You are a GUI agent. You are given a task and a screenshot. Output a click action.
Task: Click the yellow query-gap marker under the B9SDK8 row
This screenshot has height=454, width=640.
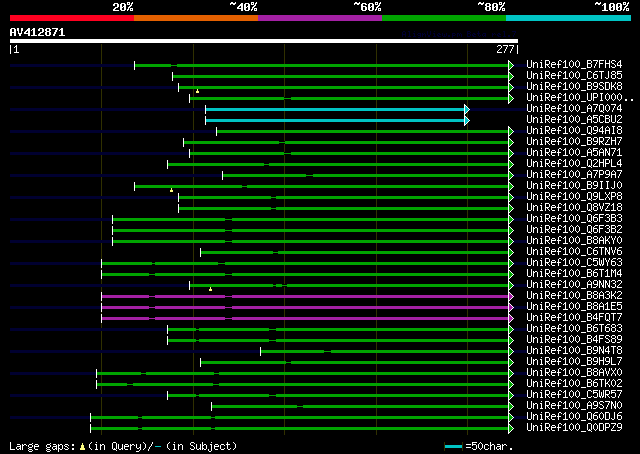click(x=198, y=91)
